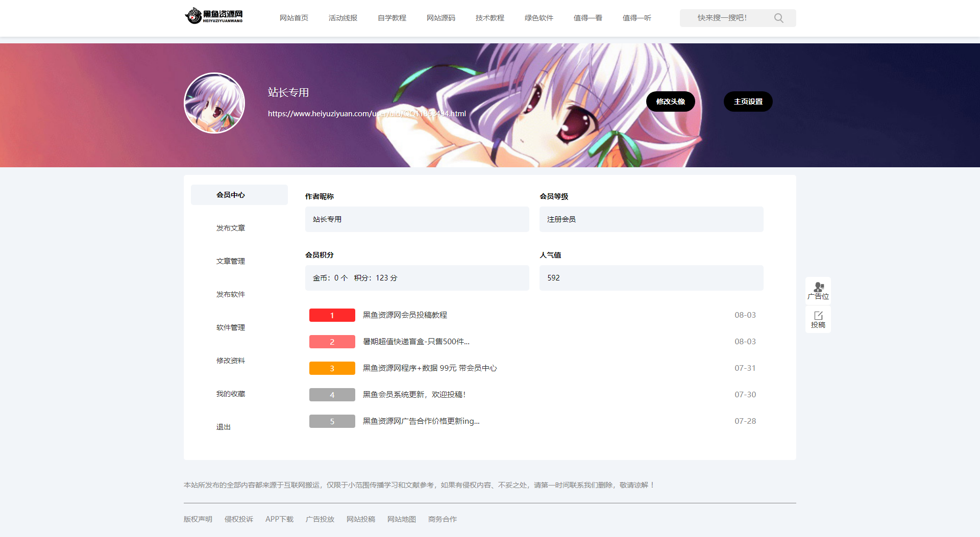
Task: Click the profile URL under 站长专用
Action: pos(366,114)
